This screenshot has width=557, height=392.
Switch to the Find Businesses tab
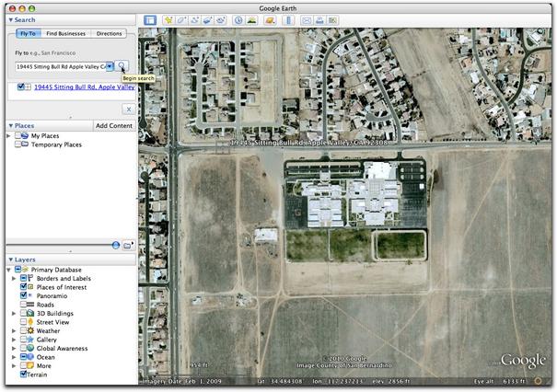[66, 33]
